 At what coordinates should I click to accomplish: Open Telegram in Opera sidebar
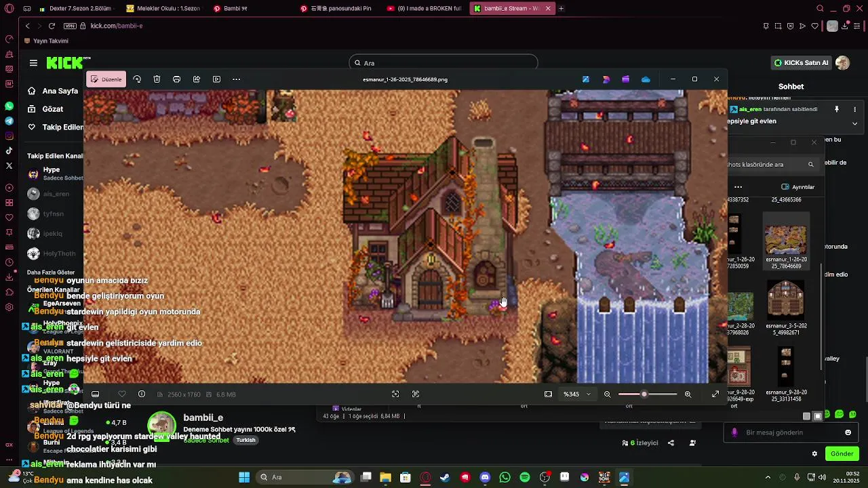click(9, 121)
